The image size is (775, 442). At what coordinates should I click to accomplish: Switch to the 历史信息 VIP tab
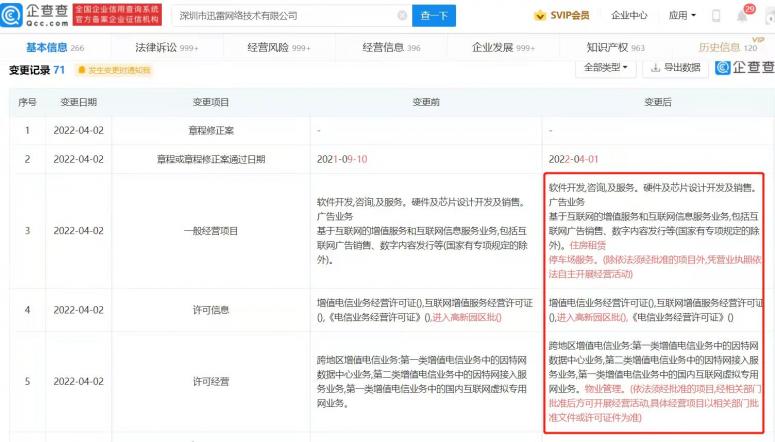coord(728,47)
